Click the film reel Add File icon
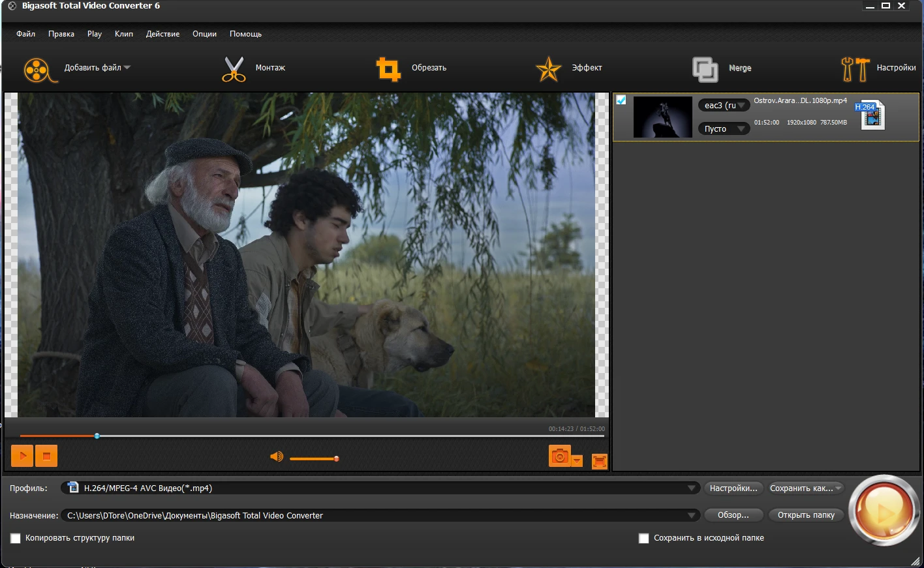Screen dimensions: 924x568 [x=38, y=69]
